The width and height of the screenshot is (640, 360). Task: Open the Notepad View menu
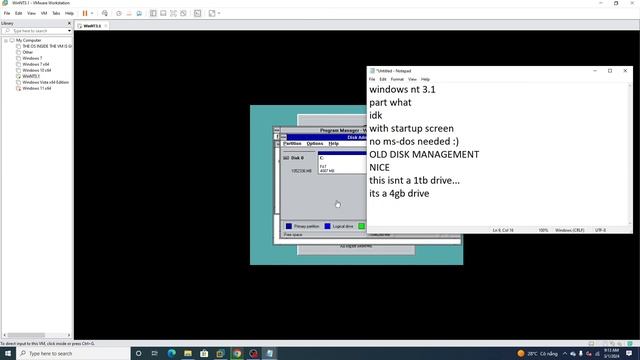point(413,79)
